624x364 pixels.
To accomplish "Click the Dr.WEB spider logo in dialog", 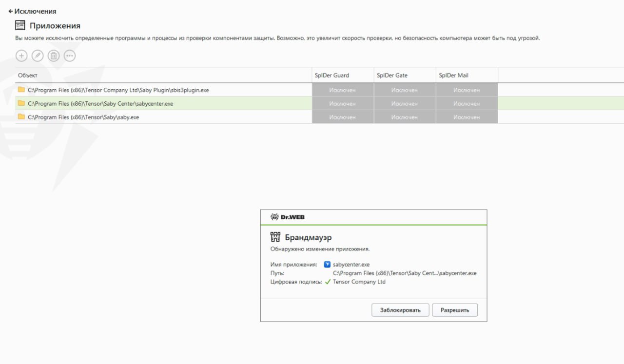I will click(x=274, y=217).
